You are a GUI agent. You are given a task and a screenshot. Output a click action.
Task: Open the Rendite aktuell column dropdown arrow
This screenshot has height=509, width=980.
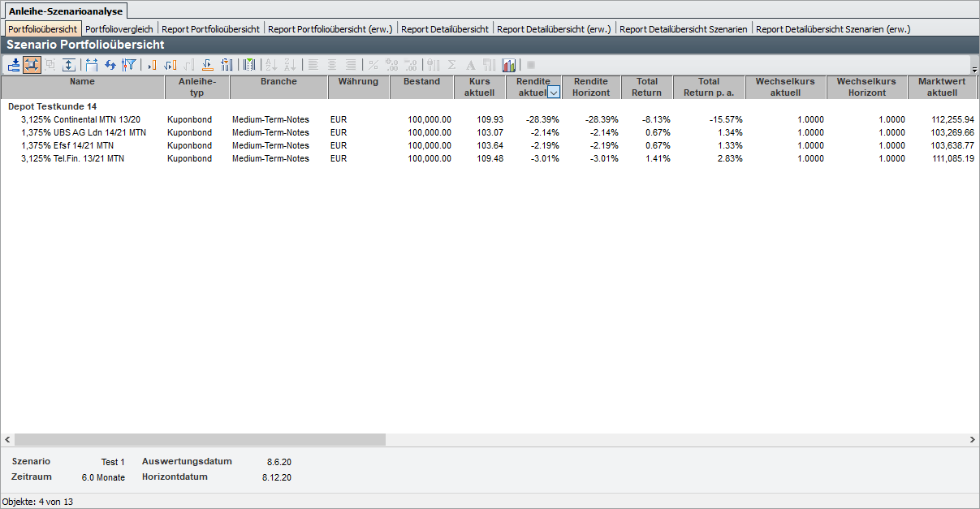tap(554, 93)
